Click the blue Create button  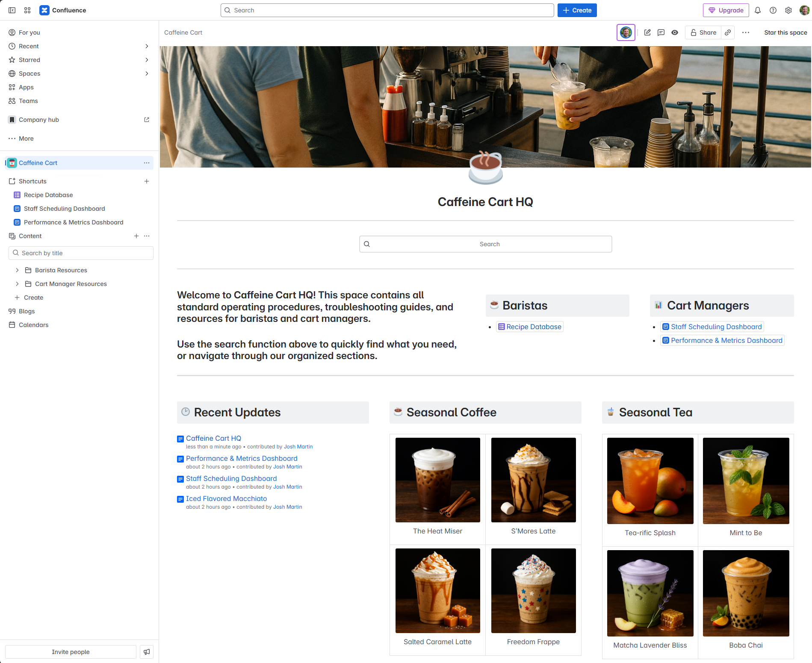(577, 10)
